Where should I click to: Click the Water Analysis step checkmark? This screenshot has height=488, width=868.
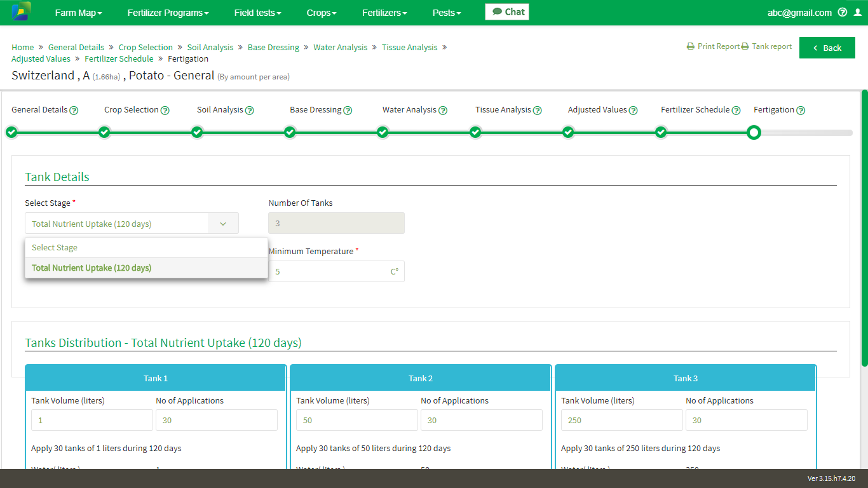[383, 132]
